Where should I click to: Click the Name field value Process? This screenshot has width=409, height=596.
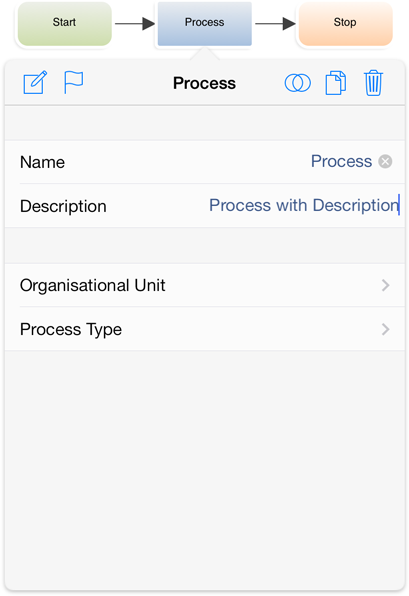(x=341, y=162)
